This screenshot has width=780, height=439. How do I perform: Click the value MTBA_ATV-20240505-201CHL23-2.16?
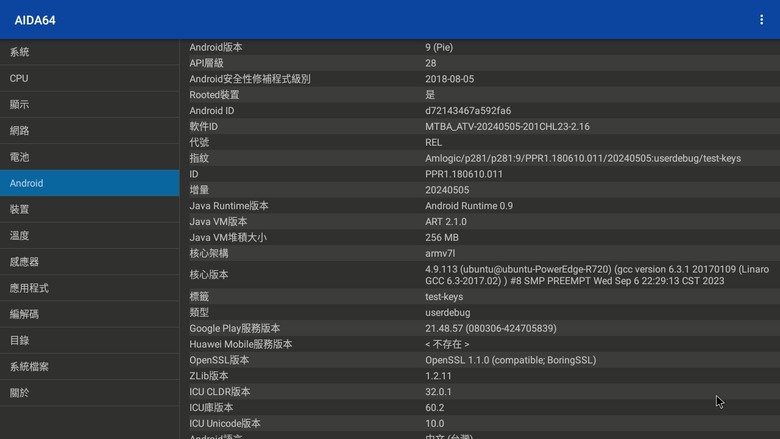pos(507,127)
